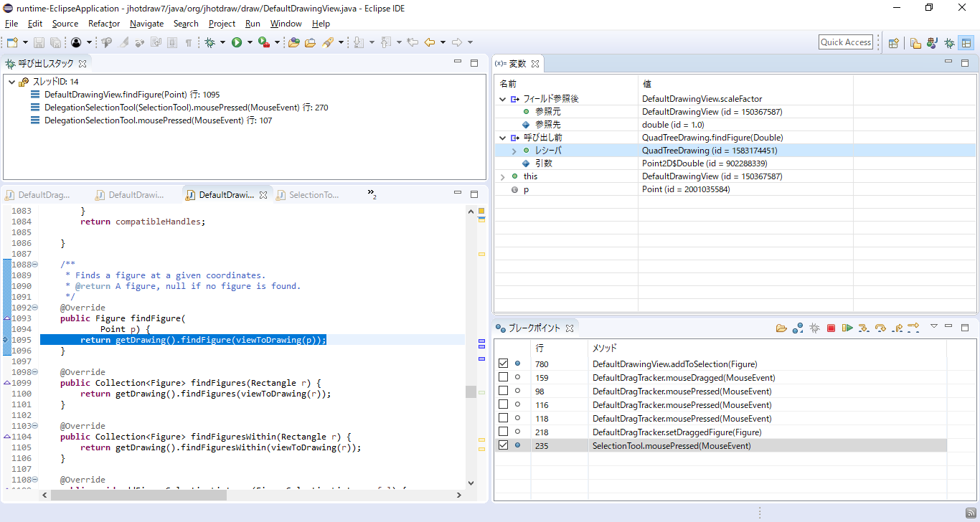Collapse the フィールド参照後 variable node
This screenshot has width=980, height=522.
click(x=503, y=99)
